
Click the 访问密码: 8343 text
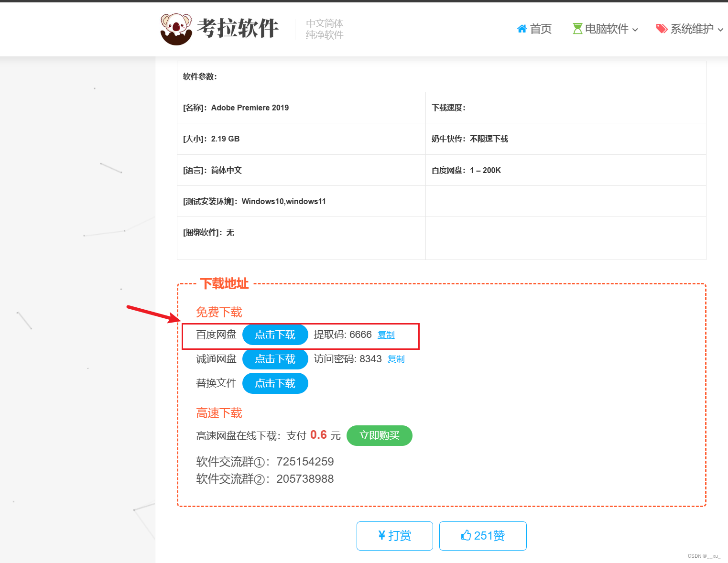click(348, 359)
